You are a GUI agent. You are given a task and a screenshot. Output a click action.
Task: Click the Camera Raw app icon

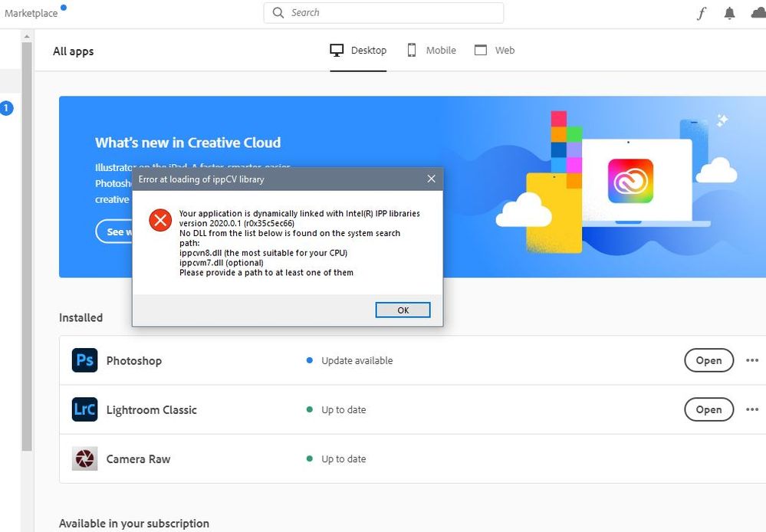point(84,458)
